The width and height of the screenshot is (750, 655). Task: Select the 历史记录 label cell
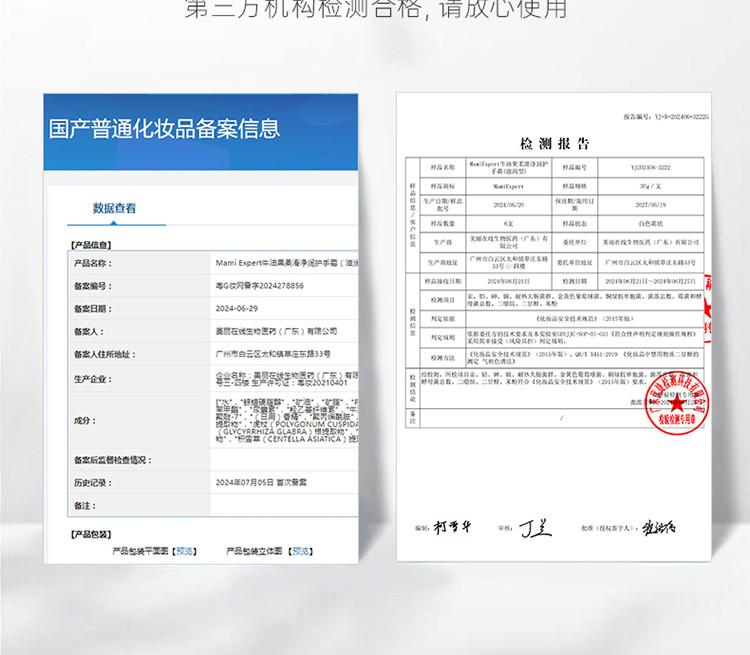point(139,482)
